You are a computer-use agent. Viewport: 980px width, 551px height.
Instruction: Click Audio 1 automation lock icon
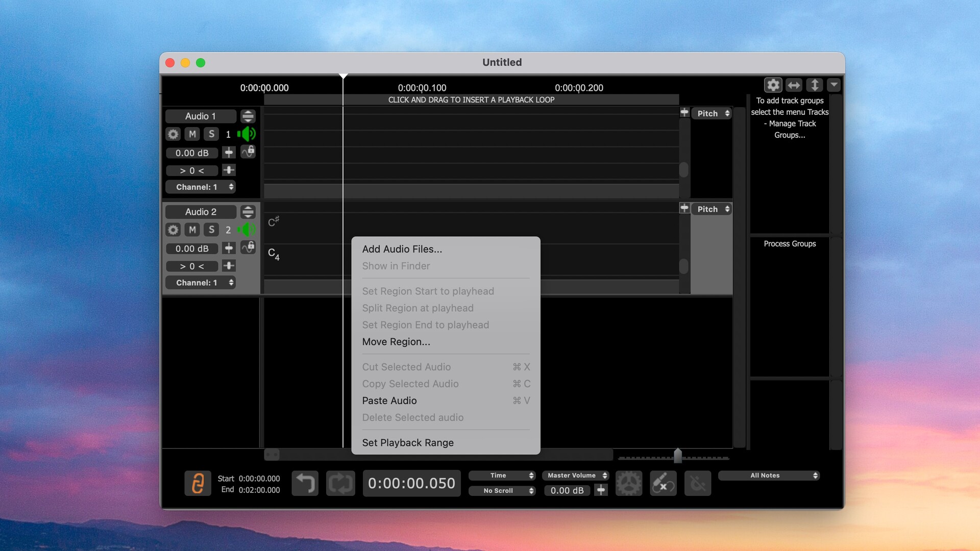tap(248, 152)
